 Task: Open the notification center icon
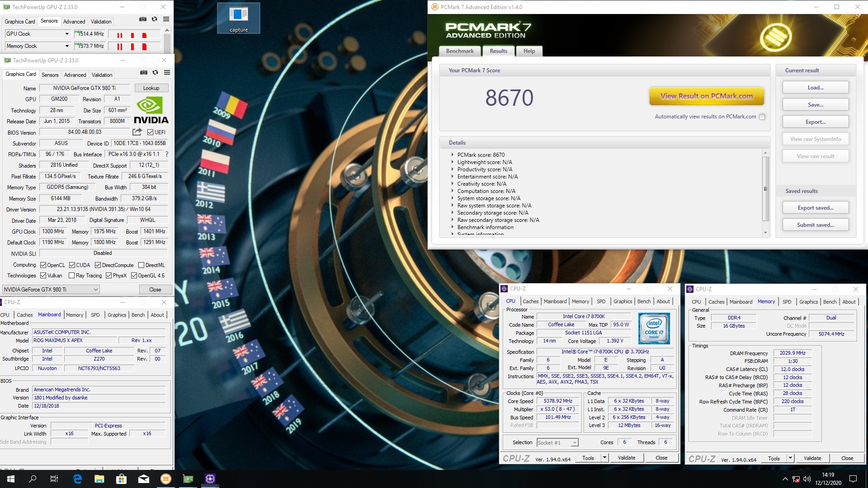[x=853, y=479]
